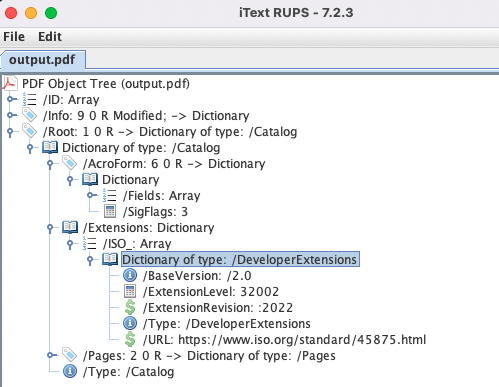
Task: Minimize the iText RUPS window
Action: [31, 13]
